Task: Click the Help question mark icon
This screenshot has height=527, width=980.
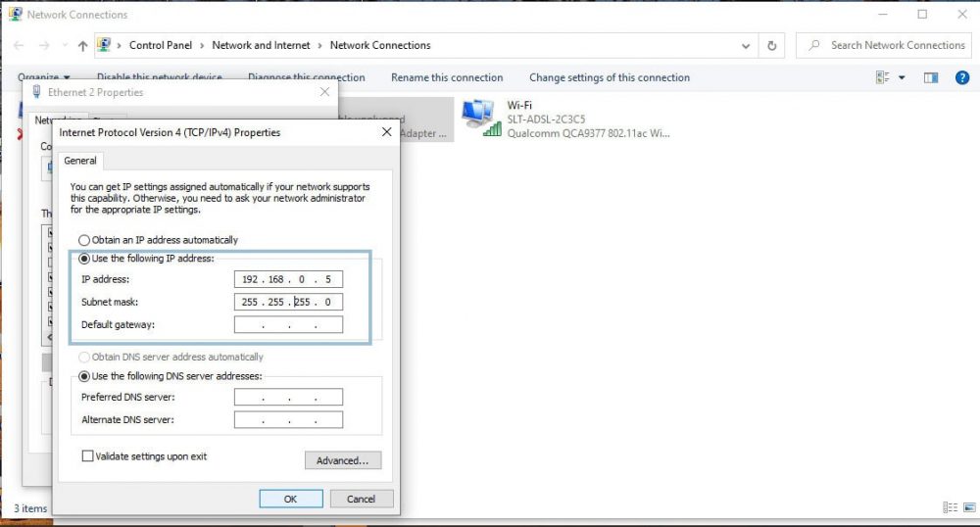Action: 961,77
